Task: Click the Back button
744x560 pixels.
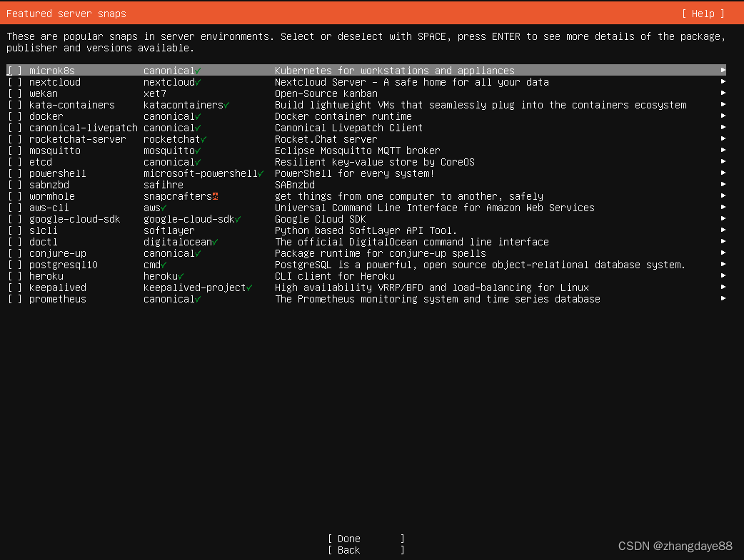Action: tap(366, 550)
